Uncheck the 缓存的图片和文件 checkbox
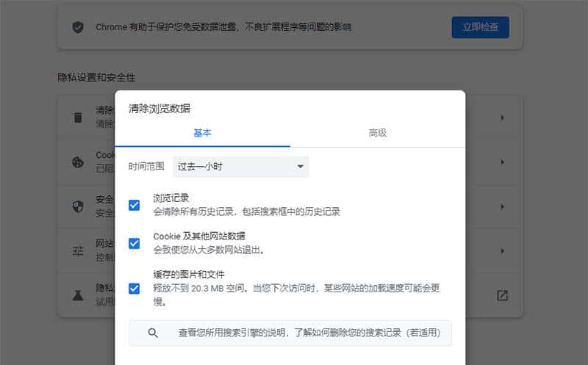 point(134,288)
